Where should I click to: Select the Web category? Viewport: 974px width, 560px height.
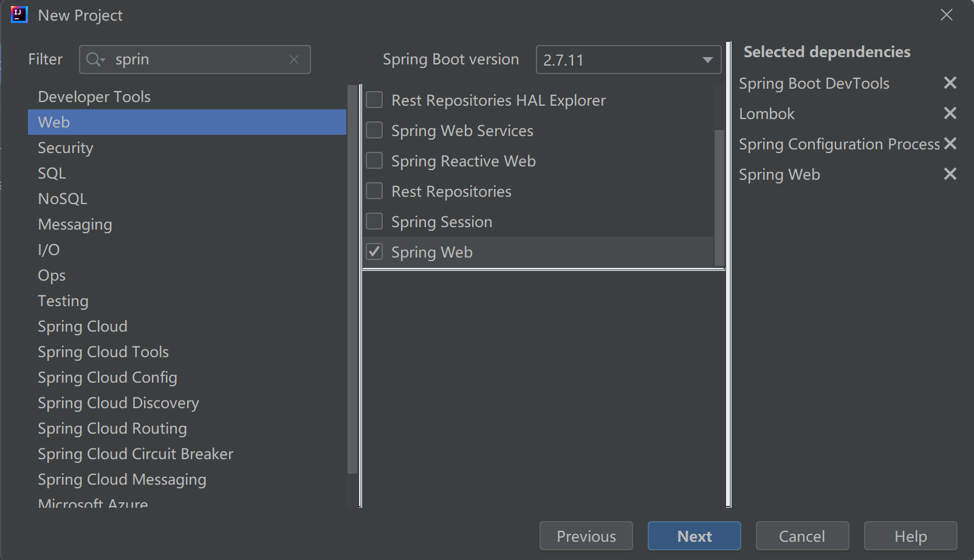(x=187, y=122)
